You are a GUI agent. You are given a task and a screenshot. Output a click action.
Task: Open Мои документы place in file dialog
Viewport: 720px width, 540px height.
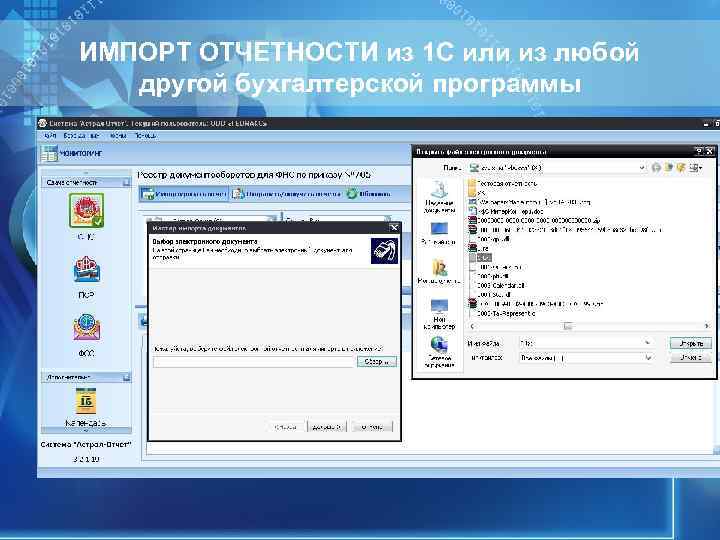[x=439, y=272]
